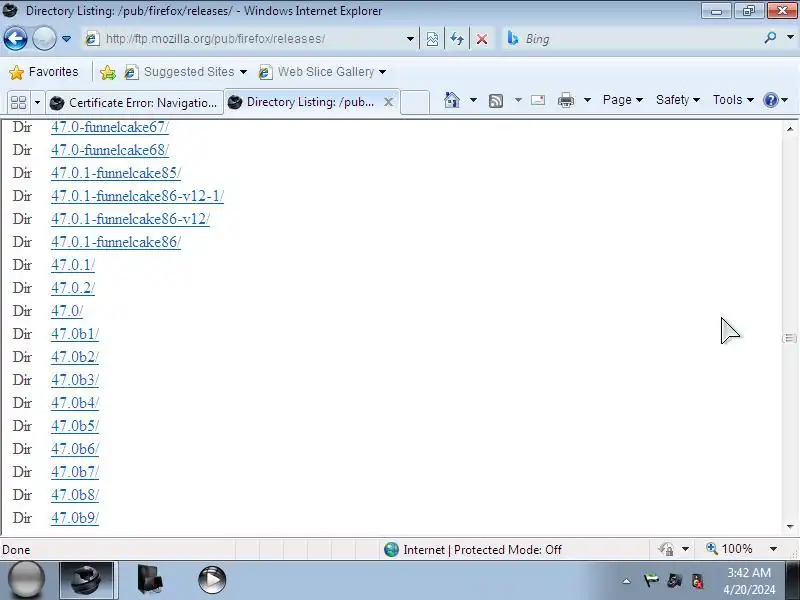The image size is (800, 600).
Task: Switch to the Certificate Error tab
Action: click(x=135, y=103)
